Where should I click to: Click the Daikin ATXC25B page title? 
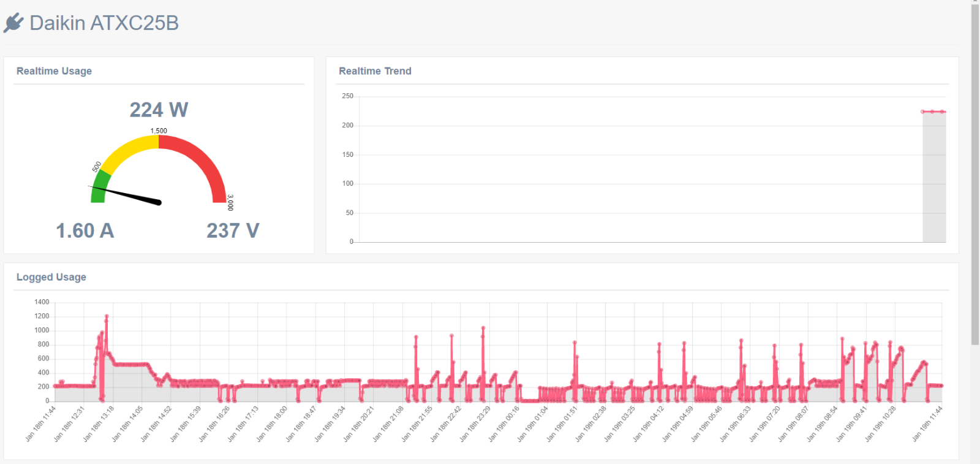[104, 23]
